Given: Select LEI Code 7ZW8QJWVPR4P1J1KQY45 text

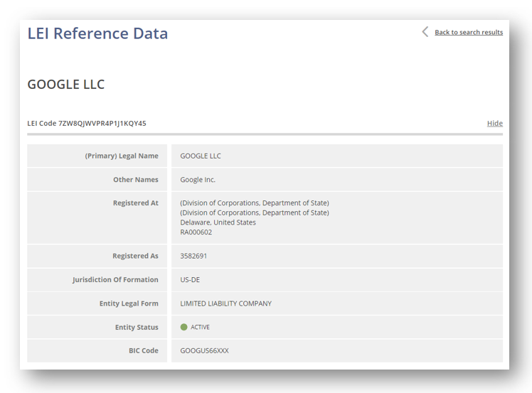Looking at the screenshot, I should point(87,123).
